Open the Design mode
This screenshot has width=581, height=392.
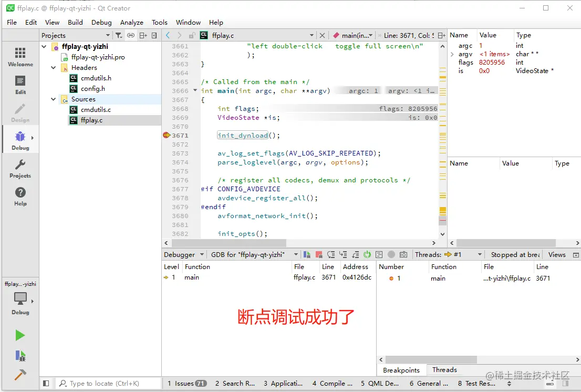pyautogui.click(x=20, y=112)
